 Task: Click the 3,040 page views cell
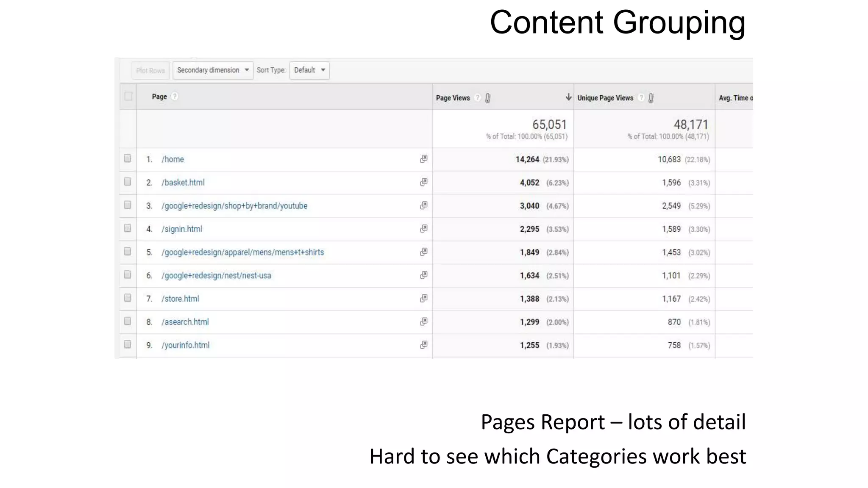pos(530,206)
